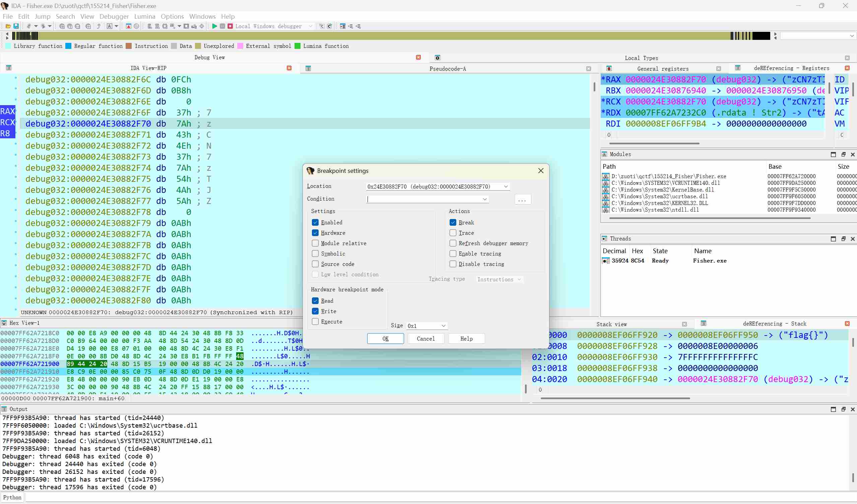Click the Fisher.exe thread icon in Threads list
This screenshot has height=504, width=857.
coord(606,261)
